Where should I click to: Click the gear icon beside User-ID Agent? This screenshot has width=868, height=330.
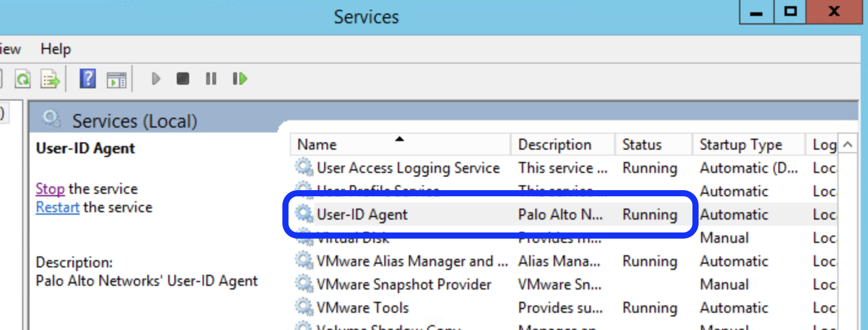(304, 214)
